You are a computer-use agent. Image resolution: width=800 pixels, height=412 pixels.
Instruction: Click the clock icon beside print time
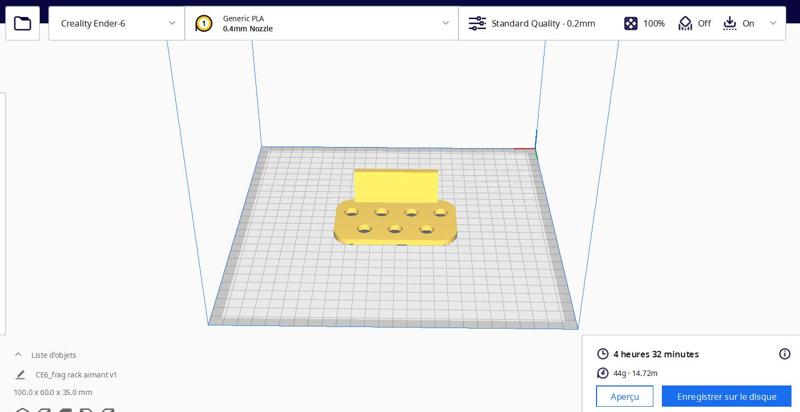pos(603,354)
